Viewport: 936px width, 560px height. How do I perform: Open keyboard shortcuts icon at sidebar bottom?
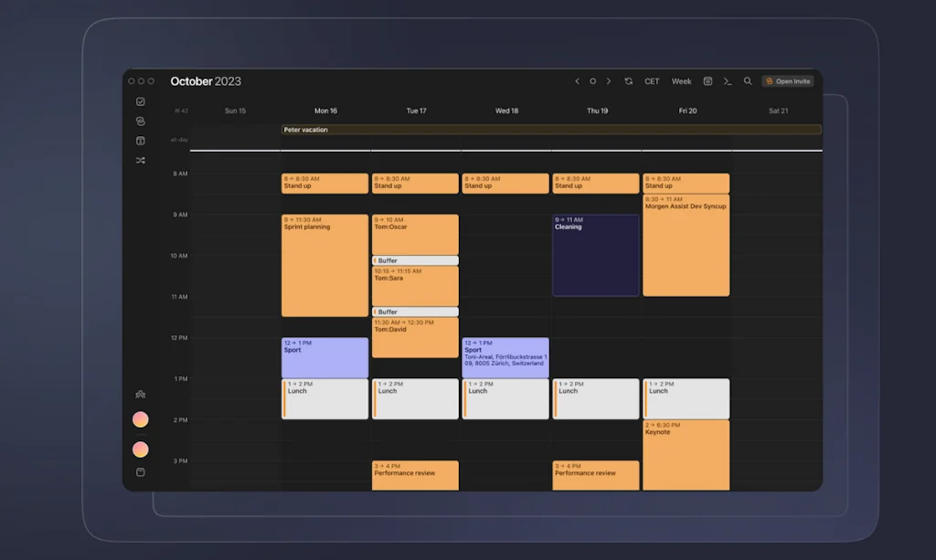point(140,472)
